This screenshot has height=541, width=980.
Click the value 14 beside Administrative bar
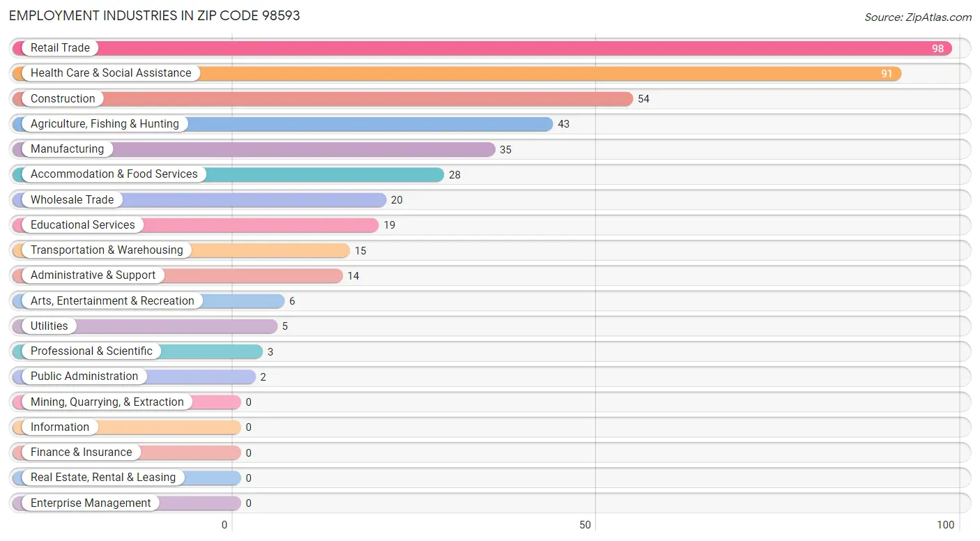point(353,276)
